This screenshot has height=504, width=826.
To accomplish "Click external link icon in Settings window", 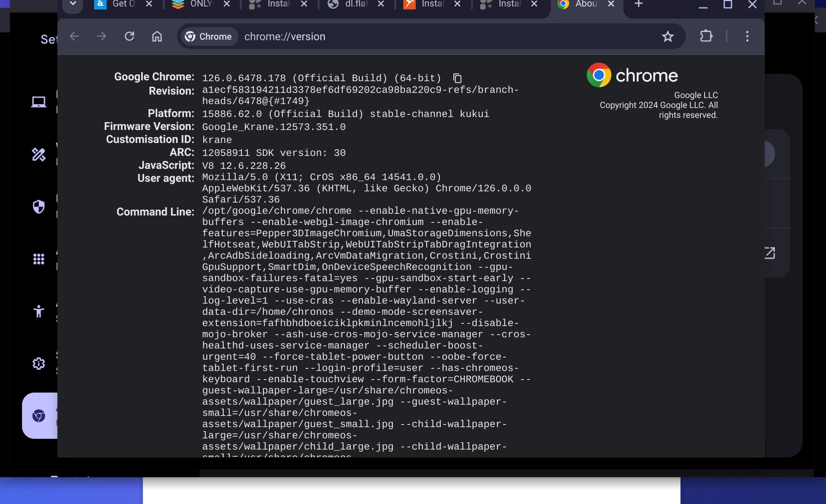I will [770, 253].
